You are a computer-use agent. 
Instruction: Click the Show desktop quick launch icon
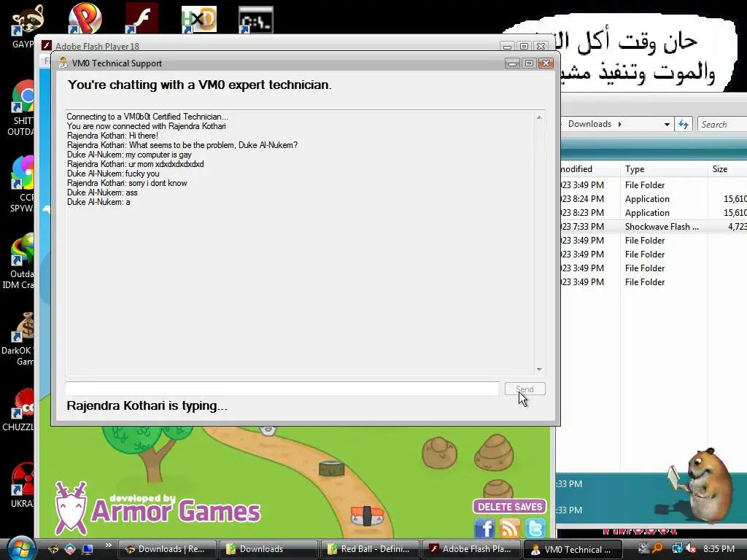pyautogui.click(x=88, y=549)
